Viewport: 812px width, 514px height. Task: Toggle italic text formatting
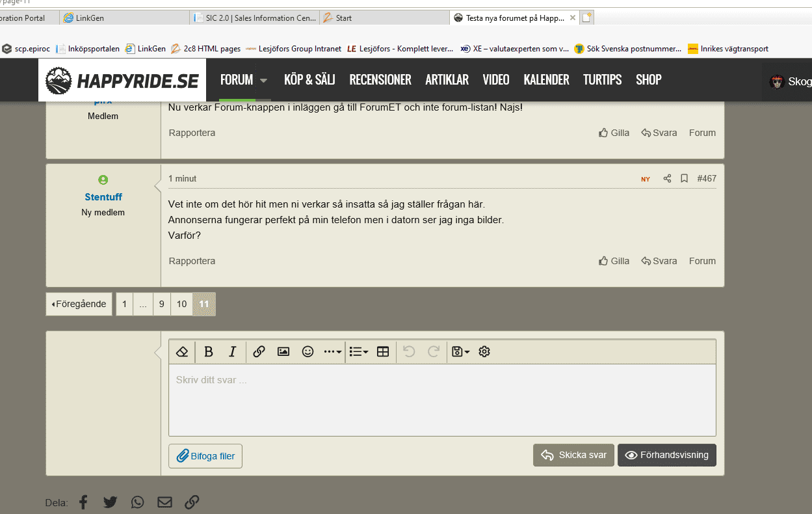pos(232,352)
